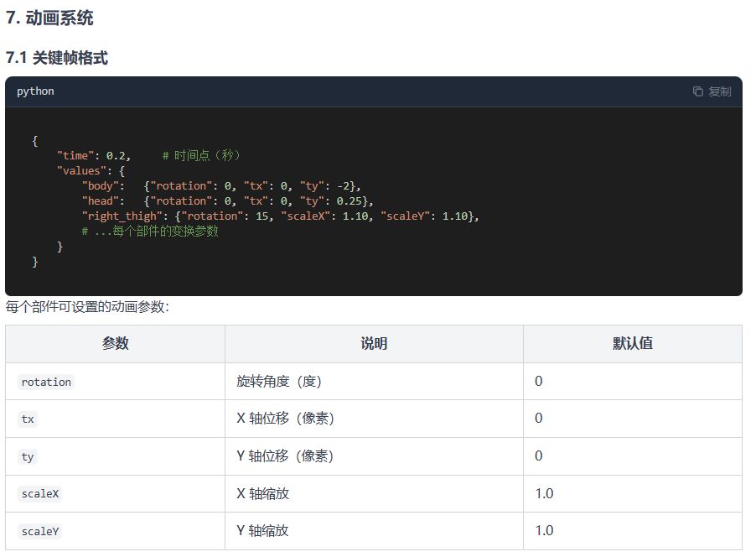Image resolution: width=756 pixels, height=557 pixels.
Task: Click the "time": 0.2 code line
Action: 93,155
